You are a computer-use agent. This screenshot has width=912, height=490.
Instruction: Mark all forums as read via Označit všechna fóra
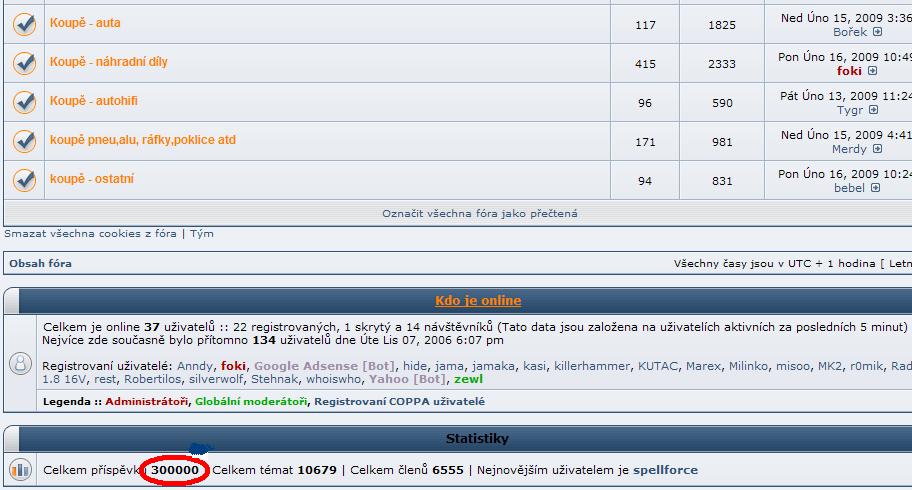[479, 213]
